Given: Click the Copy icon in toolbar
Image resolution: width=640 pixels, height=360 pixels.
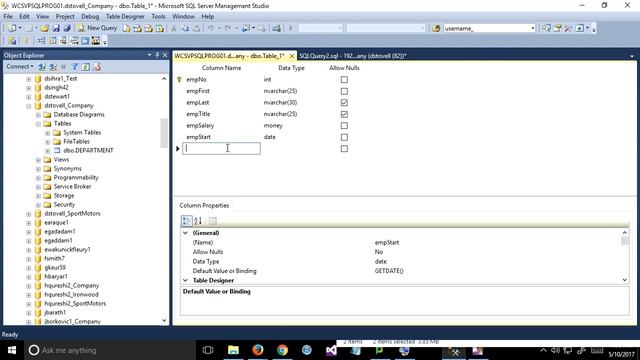Looking at the screenshot, I should coord(185,28).
